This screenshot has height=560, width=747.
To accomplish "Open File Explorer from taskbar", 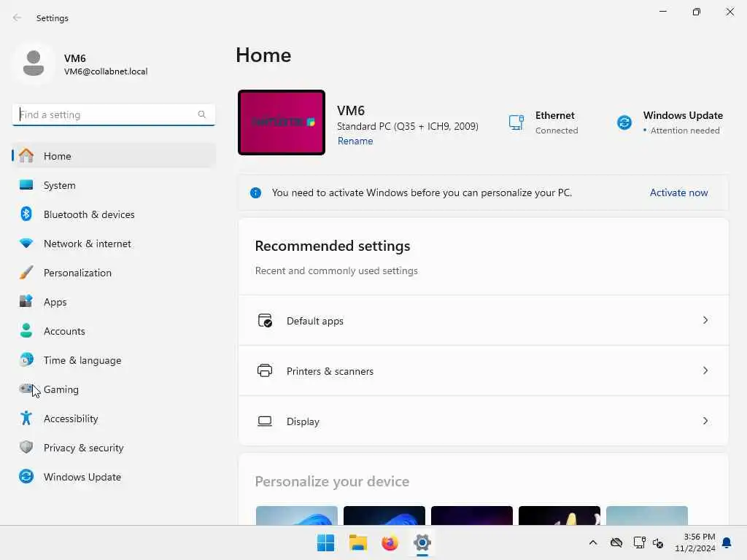I will tap(357, 542).
